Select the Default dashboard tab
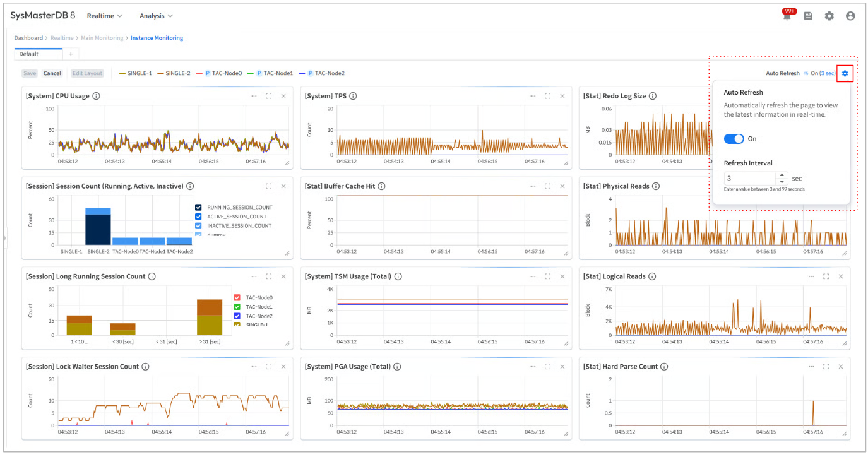The height and width of the screenshot is (457, 868). [29, 54]
